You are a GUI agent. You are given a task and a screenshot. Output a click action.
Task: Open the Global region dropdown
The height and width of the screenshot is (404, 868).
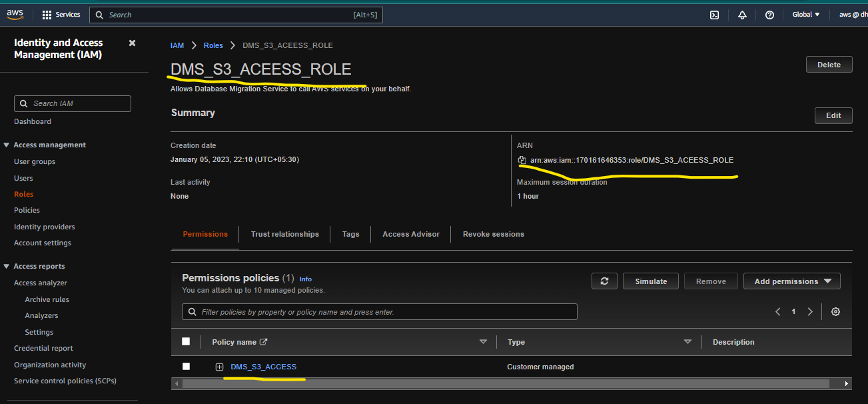point(806,15)
